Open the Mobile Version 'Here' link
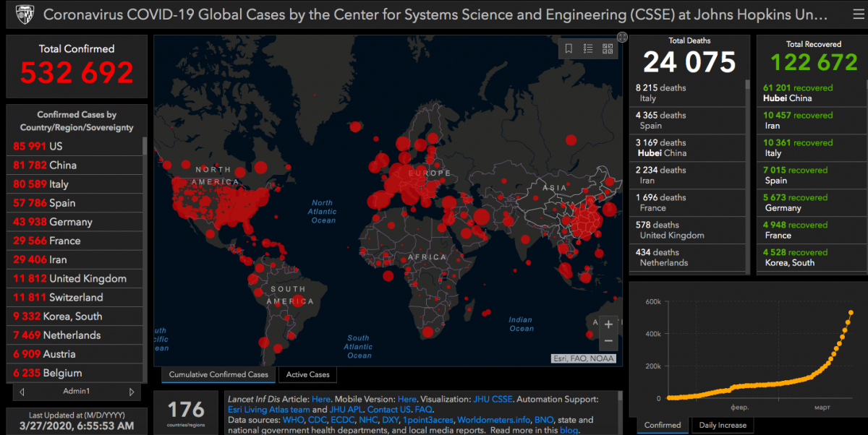The image size is (868, 435). tap(407, 399)
